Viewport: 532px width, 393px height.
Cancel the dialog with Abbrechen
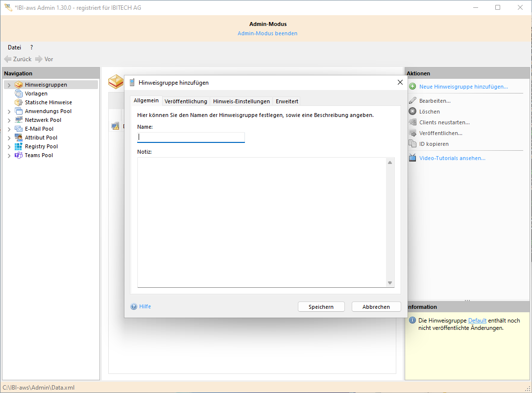(x=376, y=307)
